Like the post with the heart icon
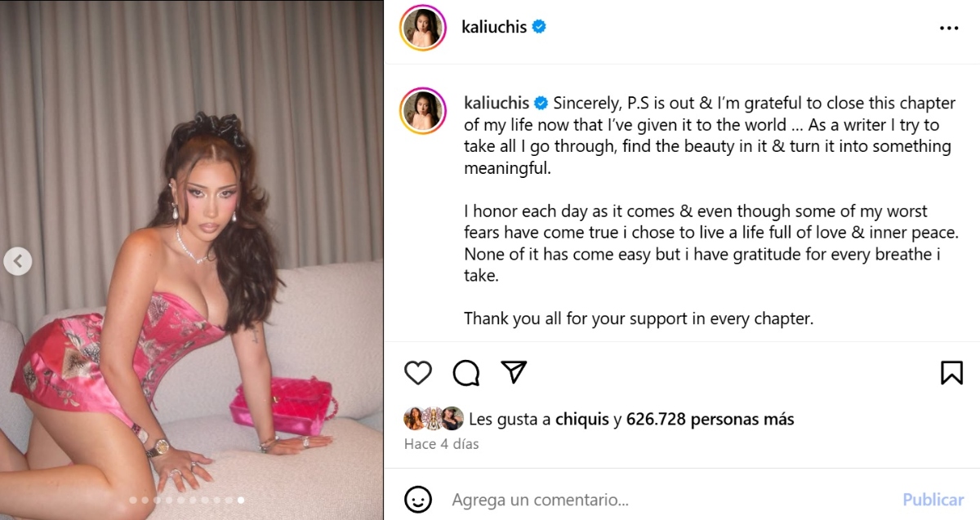Viewport: 980px width, 520px height. 418,373
